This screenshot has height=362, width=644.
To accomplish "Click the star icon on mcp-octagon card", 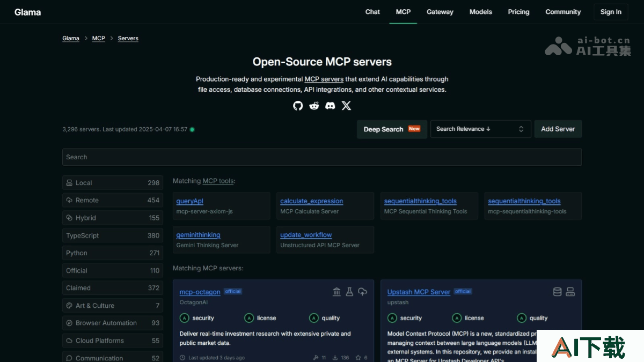I will (358, 358).
